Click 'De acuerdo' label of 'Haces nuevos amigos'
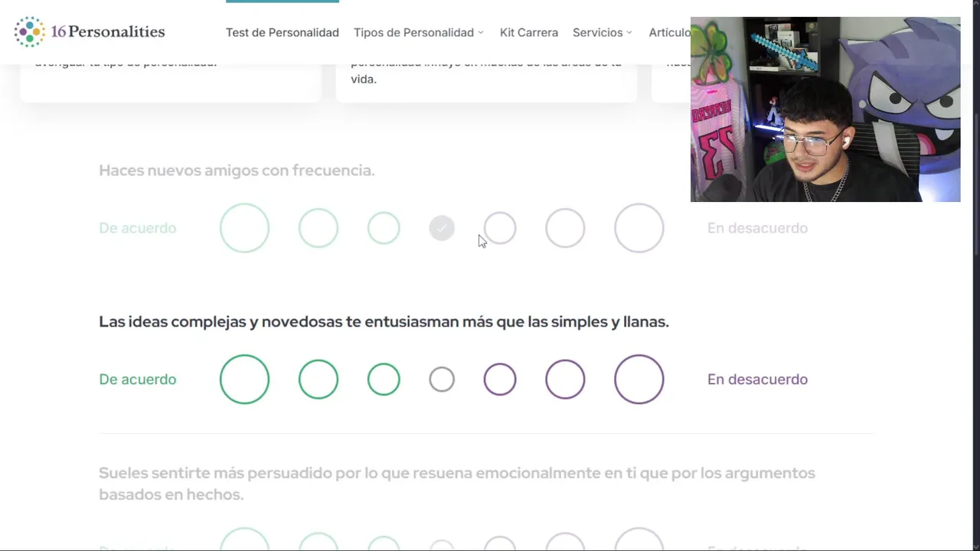Viewport: 980px width, 551px height. click(138, 228)
